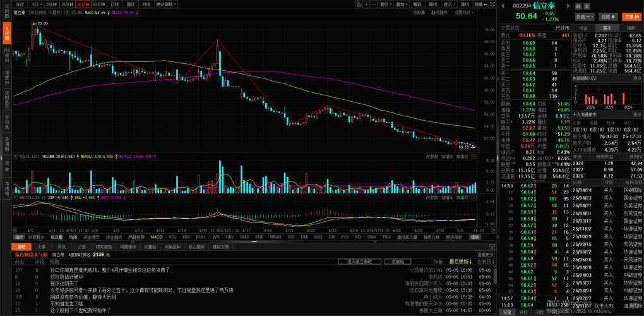
Task: Open MA indicator settings hexagon icon
Action: pos(74,13)
